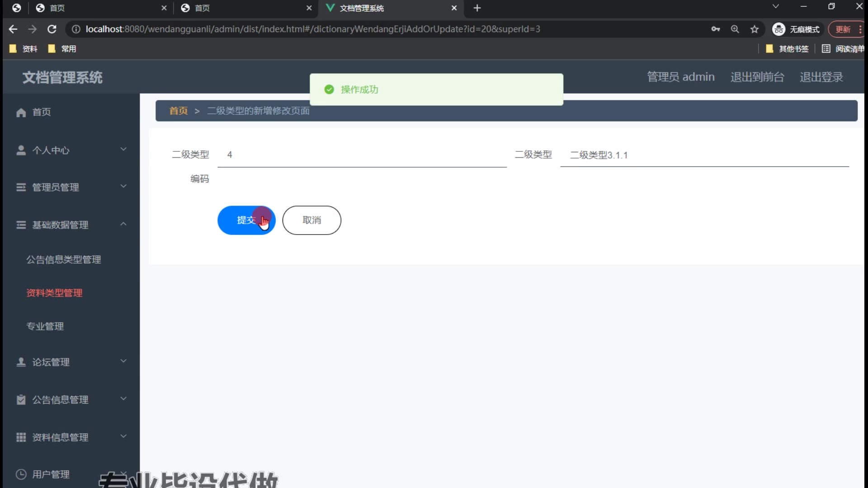Bookmark page with star icon
The width and height of the screenshot is (868, 488).
coord(754,29)
